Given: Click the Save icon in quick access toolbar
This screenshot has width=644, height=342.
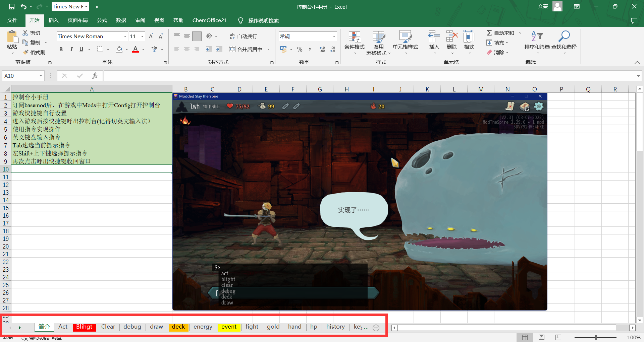Looking at the screenshot, I should point(12,7).
